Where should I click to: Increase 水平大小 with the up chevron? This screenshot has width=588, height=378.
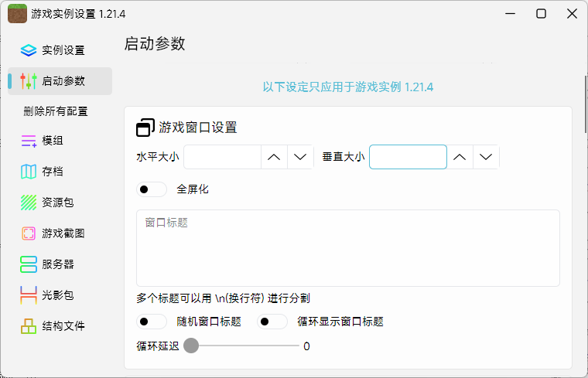coord(274,157)
